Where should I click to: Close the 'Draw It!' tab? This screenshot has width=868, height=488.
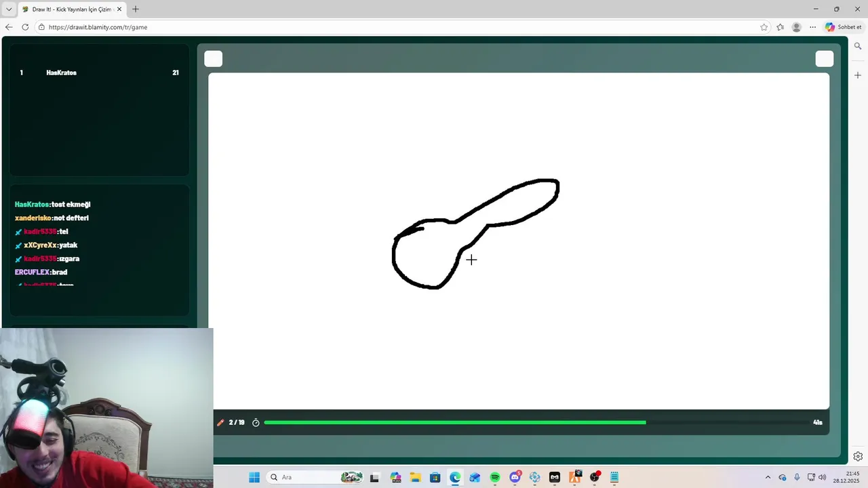click(119, 9)
